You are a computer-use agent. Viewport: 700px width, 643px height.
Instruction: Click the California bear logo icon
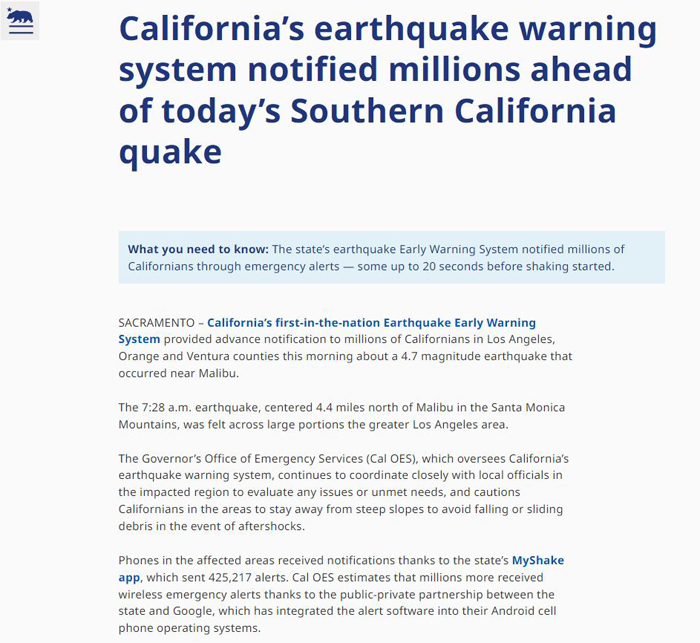(20, 21)
